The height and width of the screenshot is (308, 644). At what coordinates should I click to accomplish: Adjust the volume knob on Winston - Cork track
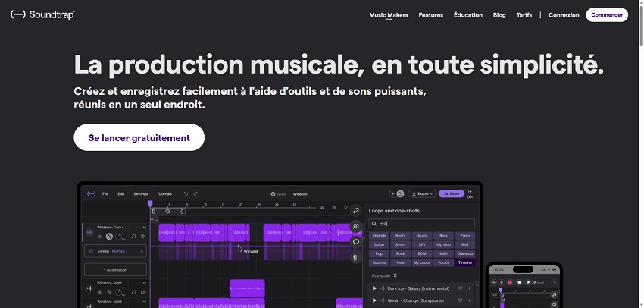click(x=119, y=237)
